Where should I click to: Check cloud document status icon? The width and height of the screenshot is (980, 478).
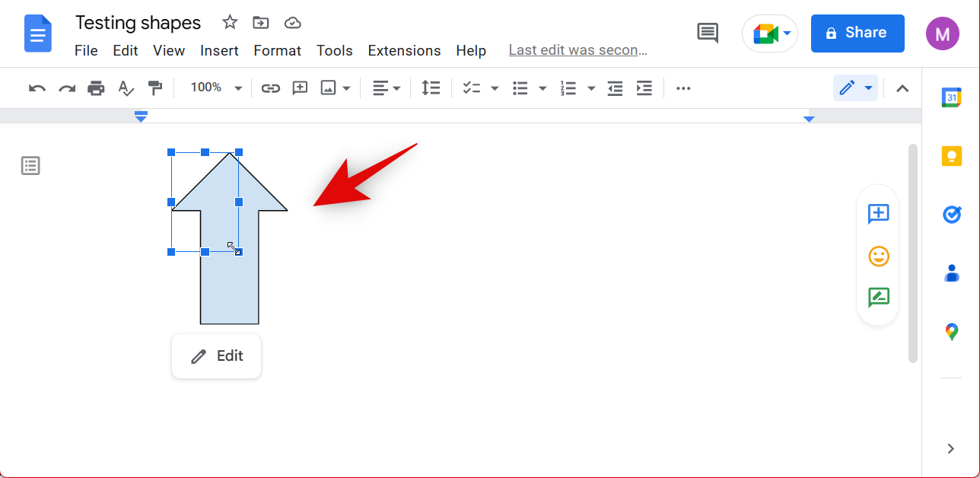293,23
